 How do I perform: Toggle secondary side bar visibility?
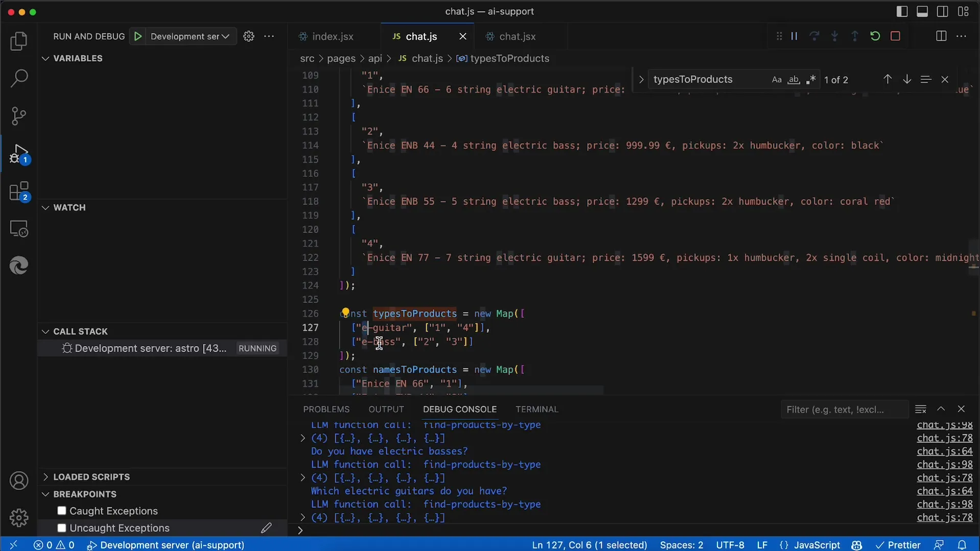coord(943,12)
